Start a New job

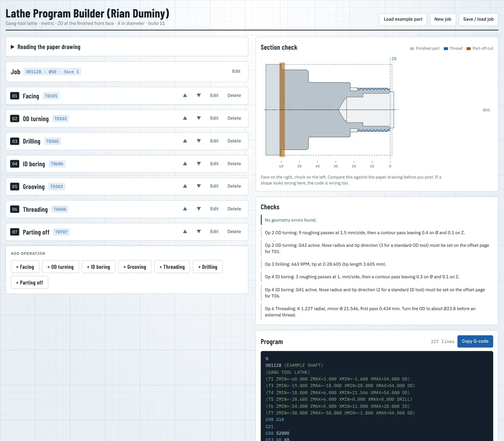[x=443, y=19]
